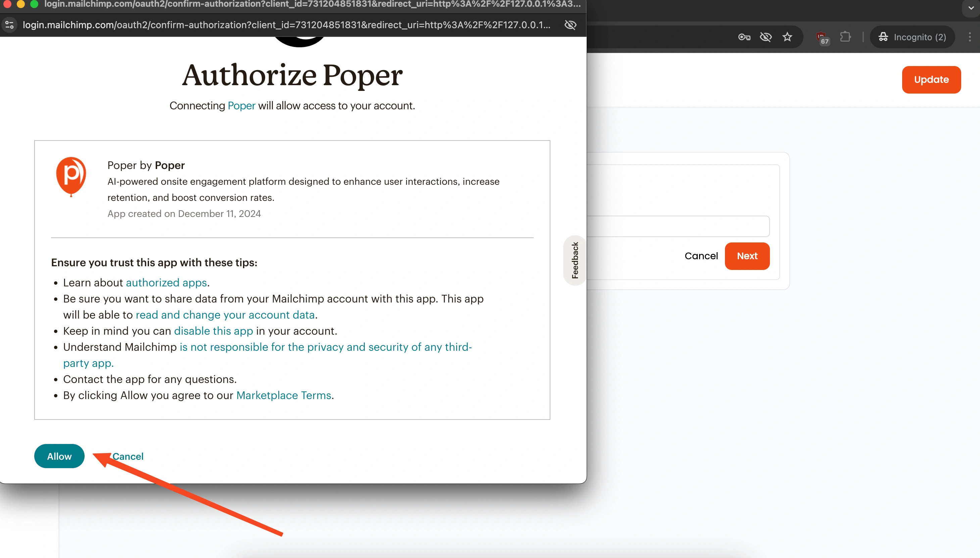Screen dimensions: 980x558
Task: Click the popup address bar URL
Action: click(286, 25)
